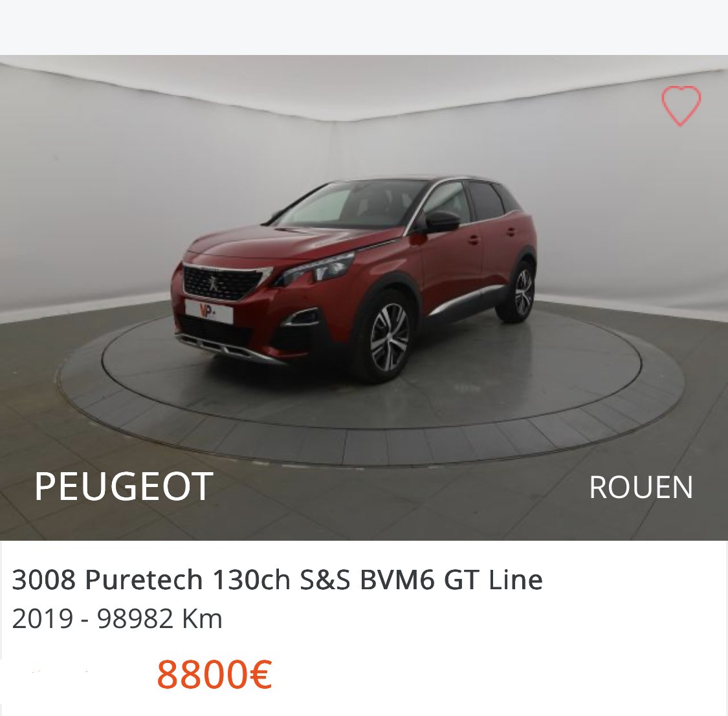This screenshot has height=716, width=728.
Task: Click the black side mirror on the car
Action: pyautogui.click(x=441, y=222)
